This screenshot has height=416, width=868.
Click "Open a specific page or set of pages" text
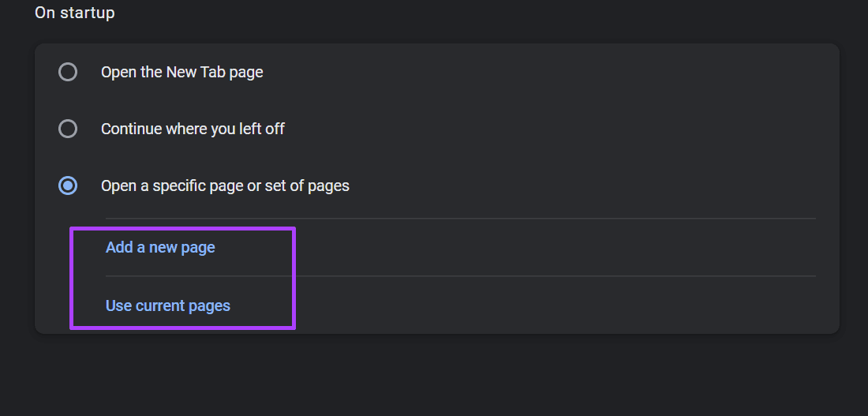(225, 186)
